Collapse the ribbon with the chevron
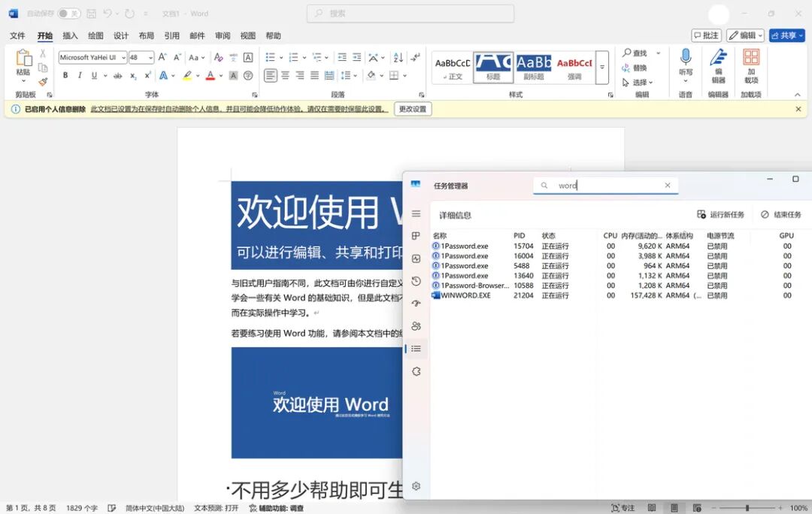This screenshot has width=812, height=514. click(798, 95)
